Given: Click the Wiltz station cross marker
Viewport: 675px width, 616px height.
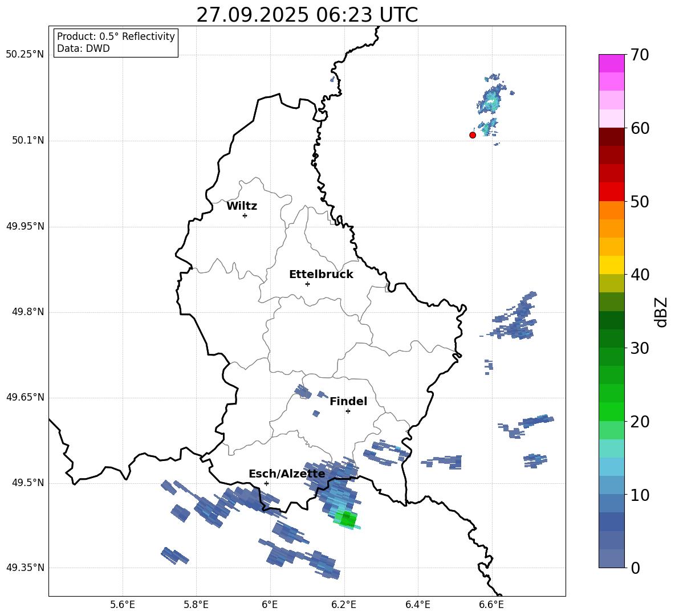Looking at the screenshot, I should (245, 215).
